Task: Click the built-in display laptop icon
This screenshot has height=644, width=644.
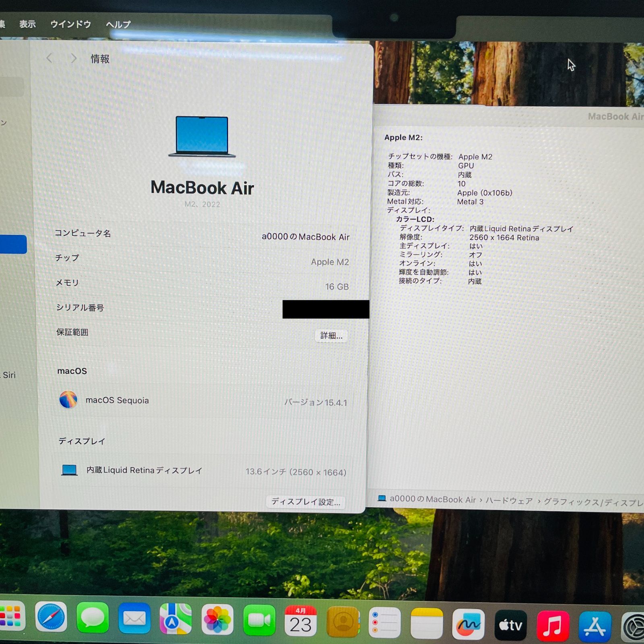Action: [69, 470]
